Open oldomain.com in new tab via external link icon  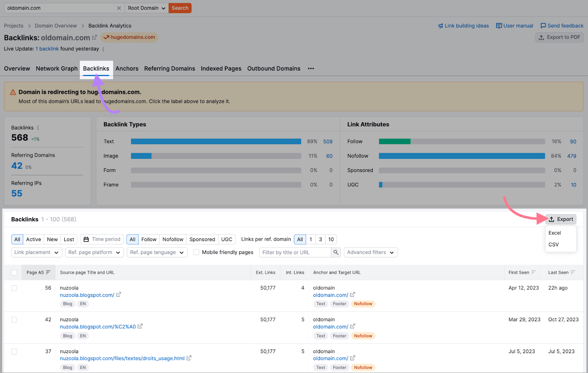point(94,37)
